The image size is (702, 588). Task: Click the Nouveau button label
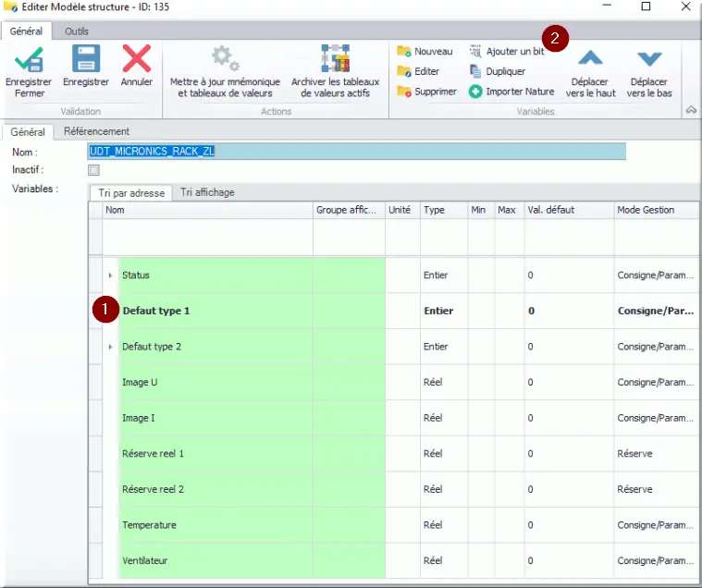point(434,52)
